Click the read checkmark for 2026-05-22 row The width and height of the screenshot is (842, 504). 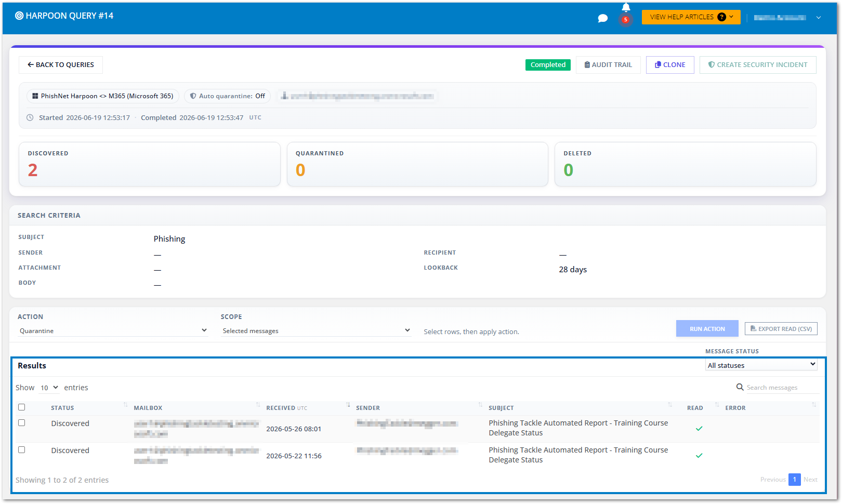coord(699,456)
